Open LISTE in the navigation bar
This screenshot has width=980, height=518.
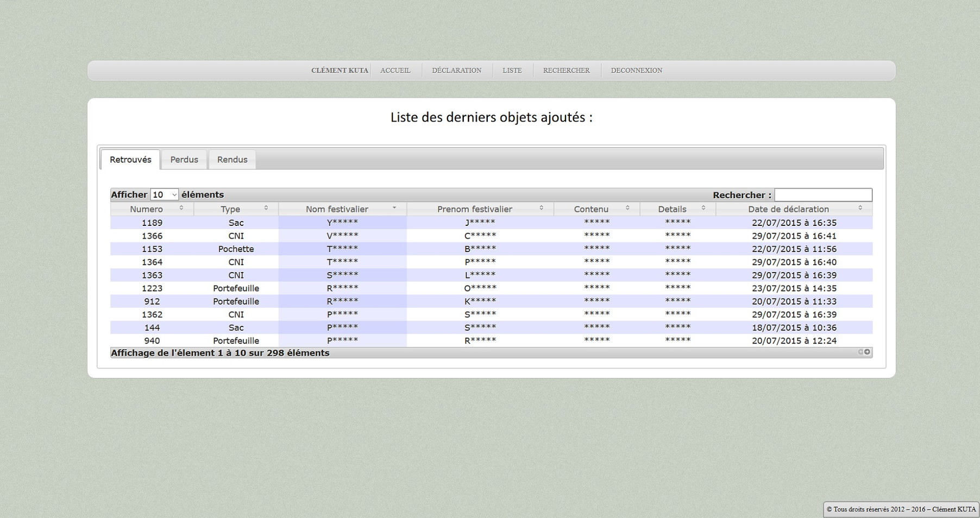tap(512, 71)
